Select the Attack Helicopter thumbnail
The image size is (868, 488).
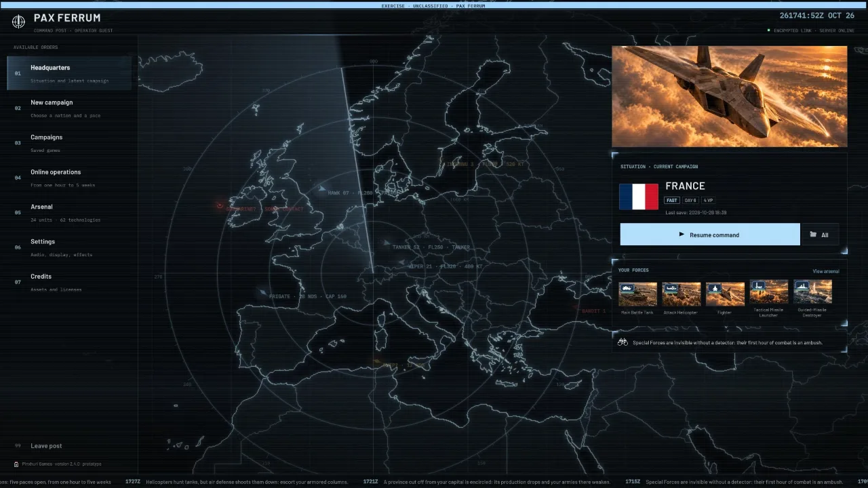(681, 293)
